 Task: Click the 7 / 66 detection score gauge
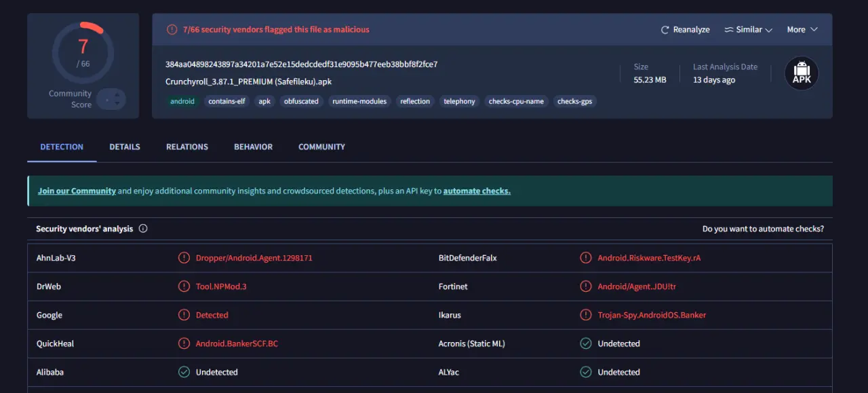click(83, 52)
